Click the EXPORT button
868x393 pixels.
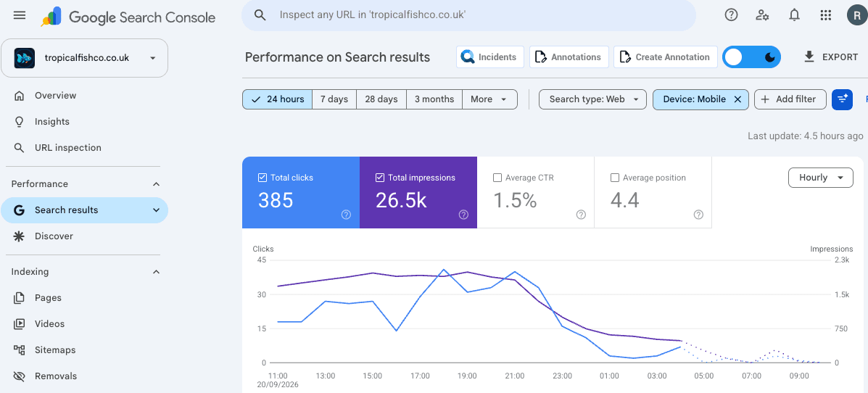(830, 57)
